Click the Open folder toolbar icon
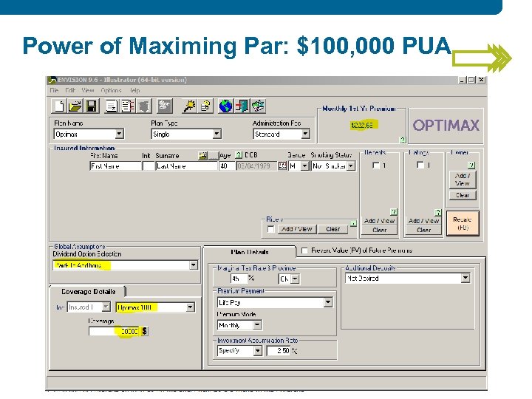This screenshot has height=399, width=532. click(75, 106)
